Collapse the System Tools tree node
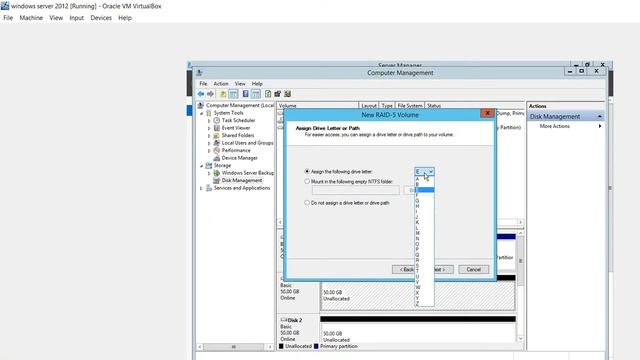 pos(202,113)
